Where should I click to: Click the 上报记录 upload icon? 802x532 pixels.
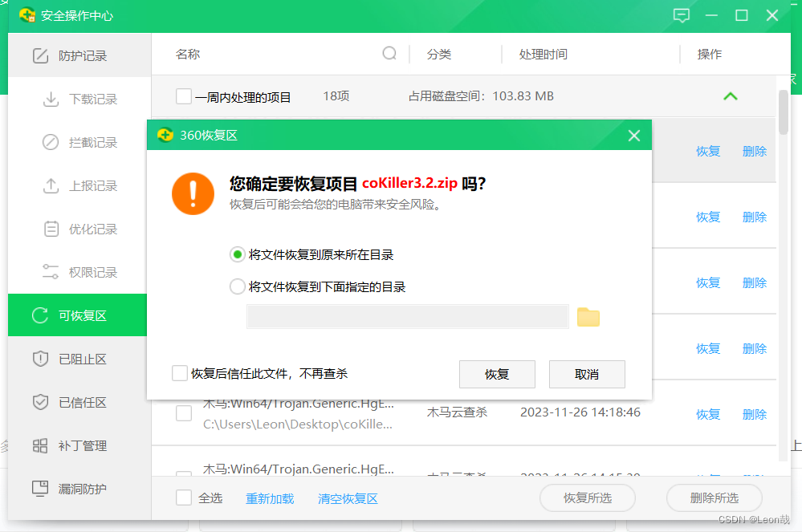point(51,185)
